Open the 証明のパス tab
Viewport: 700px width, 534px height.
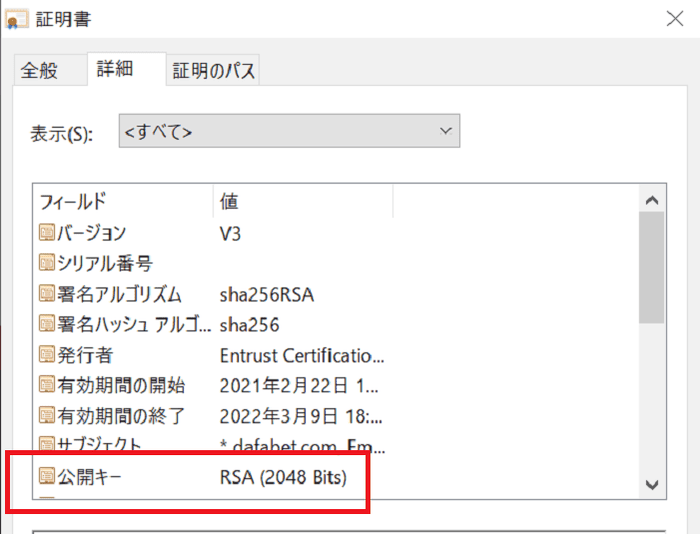213,71
